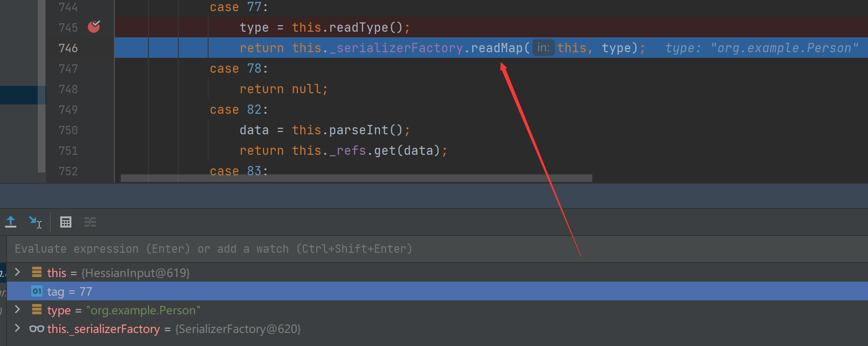Expand the this = {HessianInput@619} variable node
Viewport: 868px width, 346px height.
17,272
